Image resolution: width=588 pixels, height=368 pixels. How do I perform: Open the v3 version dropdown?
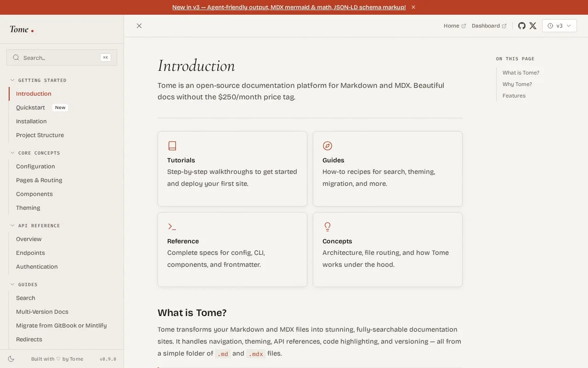(559, 26)
